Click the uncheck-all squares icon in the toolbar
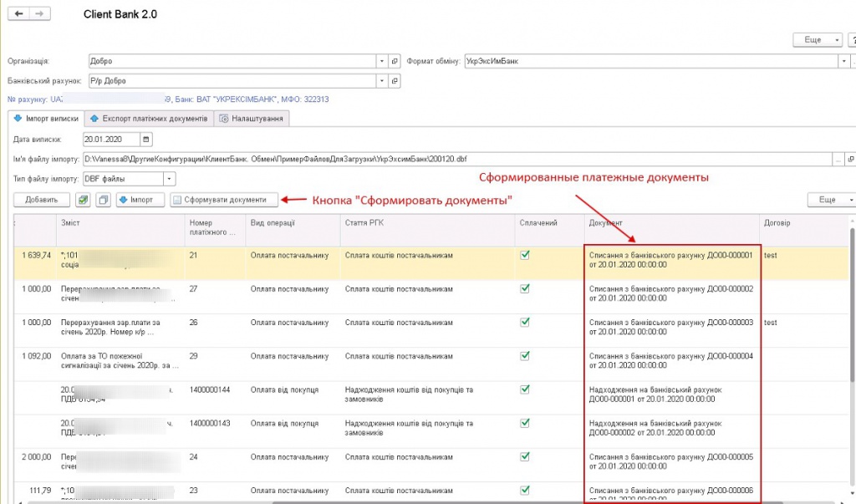This screenshot has height=504, width=856. pyautogui.click(x=103, y=200)
